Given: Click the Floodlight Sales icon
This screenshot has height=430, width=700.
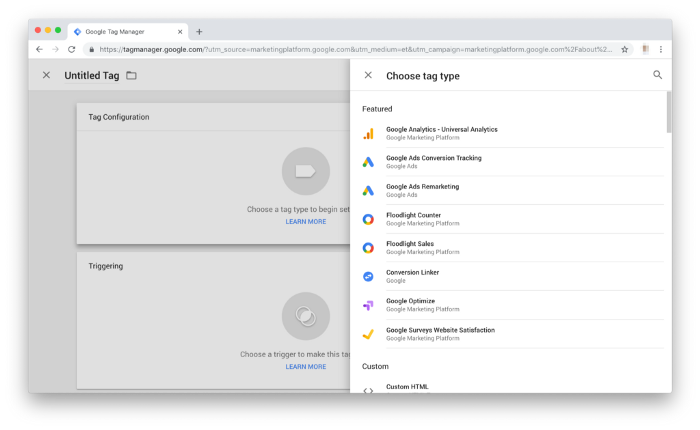Looking at the screenshot, I should [368, 248].
